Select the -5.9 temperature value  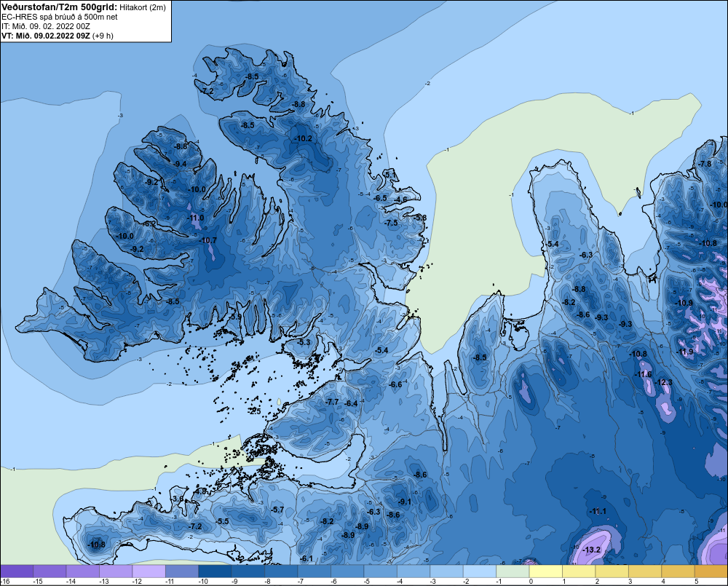(x=237, y=317)
